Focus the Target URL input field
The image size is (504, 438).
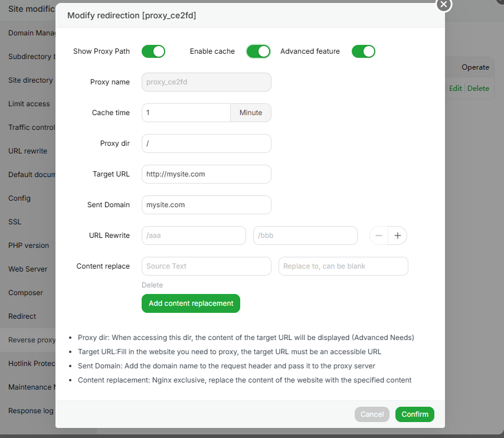coord(207,174)
